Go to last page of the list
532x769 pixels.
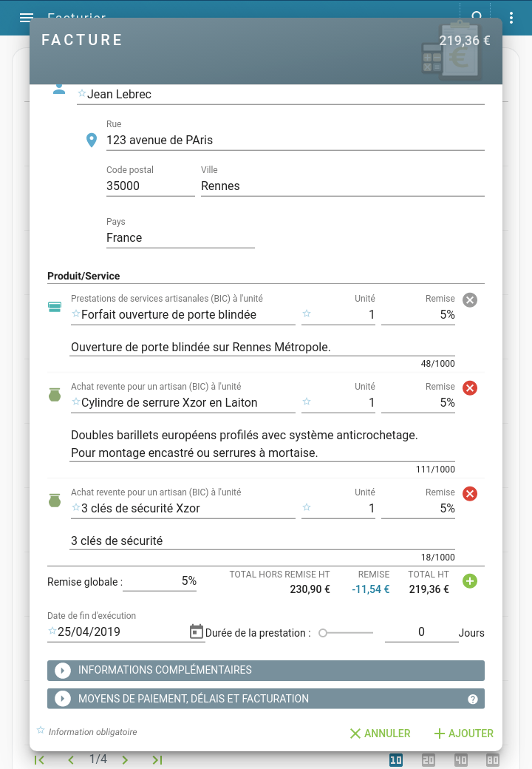pyautogui.click(x=157, y=759)
